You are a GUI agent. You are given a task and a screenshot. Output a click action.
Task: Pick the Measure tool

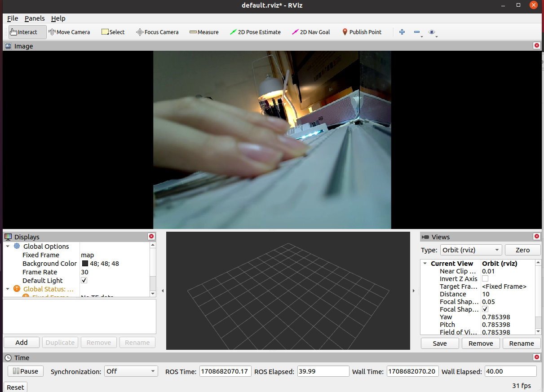[x=204, y=32]
